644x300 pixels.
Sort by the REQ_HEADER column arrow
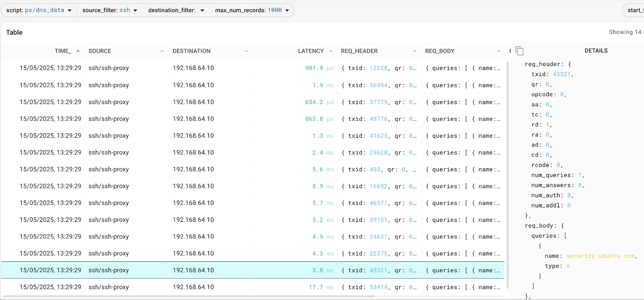point(415,51)
